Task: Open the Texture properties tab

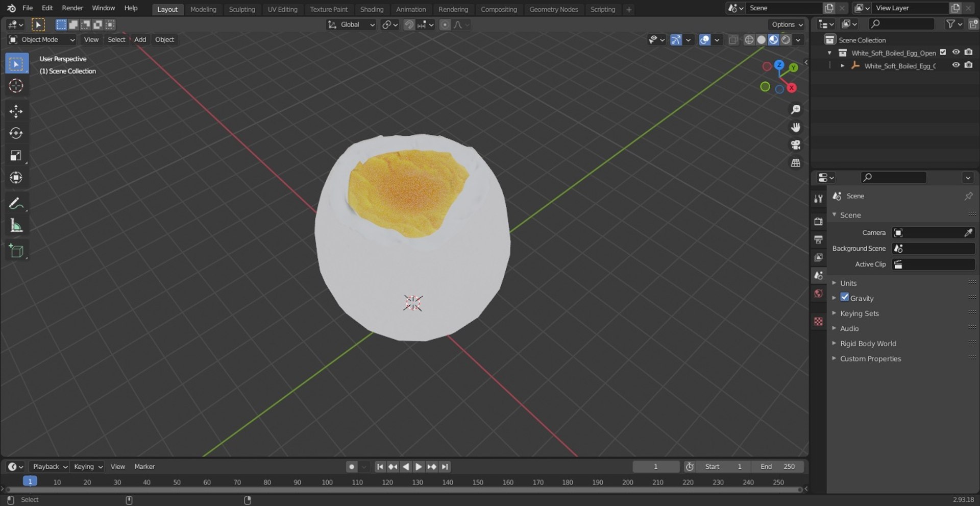Action: [818, 321]
